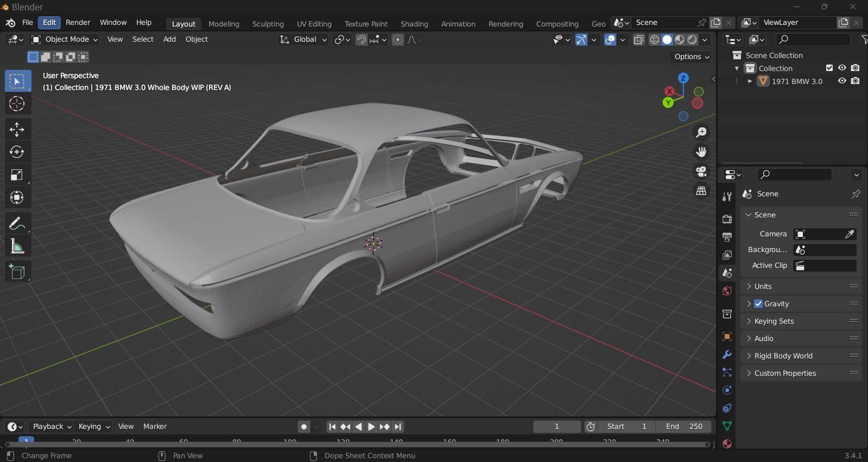Disable Collection in renders camera icon
Image resolution: width=868 pixels, height=462 pixels.
tap(856, 68)
